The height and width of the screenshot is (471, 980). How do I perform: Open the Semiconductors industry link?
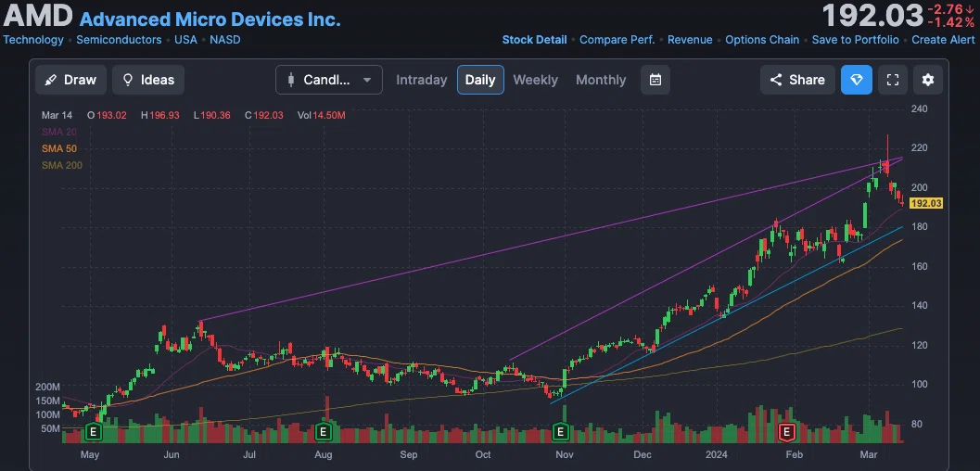click(119, 40)
